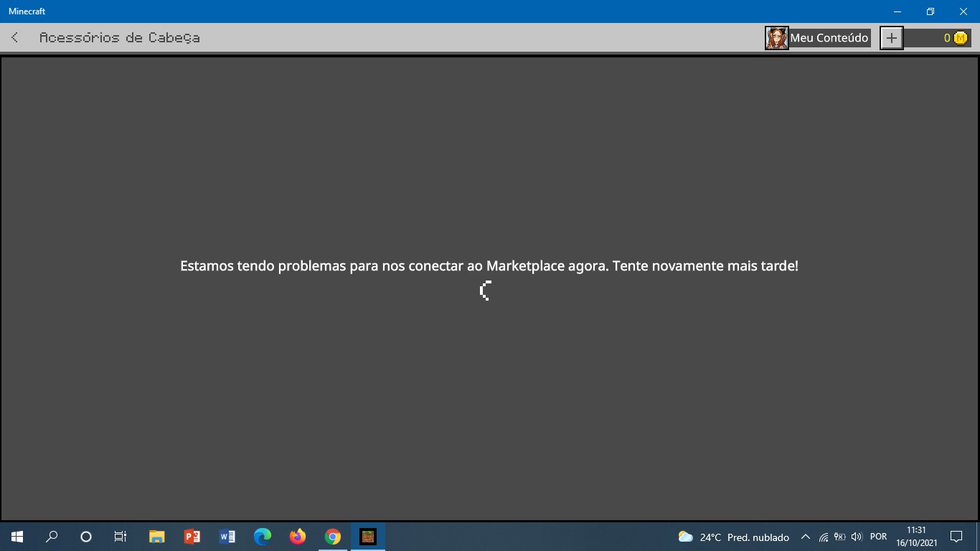Open Microsoft Edge from the taskbar

click(x=262, y=537)
